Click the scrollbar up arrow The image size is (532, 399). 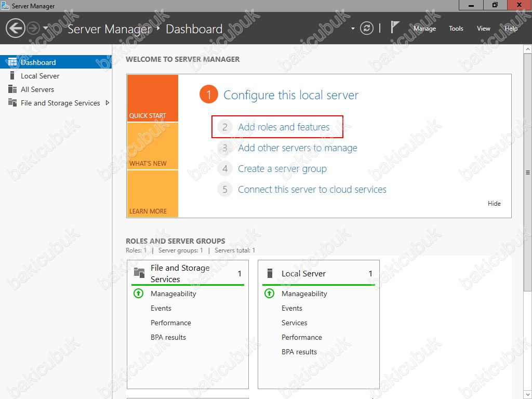tap(528, 49)
